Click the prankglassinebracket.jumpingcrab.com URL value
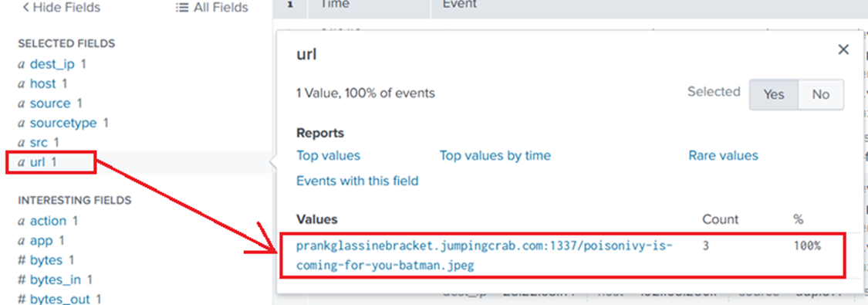Viewport: 868px width, 305px height. pos(485,255)
